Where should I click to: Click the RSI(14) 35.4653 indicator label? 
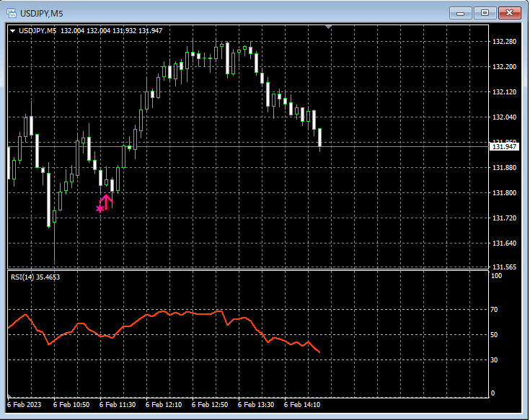pos(35,277)
